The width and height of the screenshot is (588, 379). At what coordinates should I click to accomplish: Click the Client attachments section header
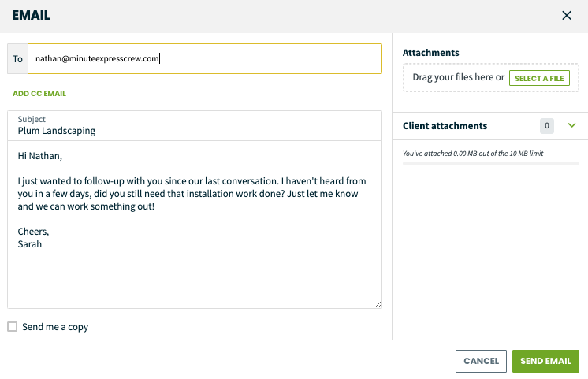(490, 125)
